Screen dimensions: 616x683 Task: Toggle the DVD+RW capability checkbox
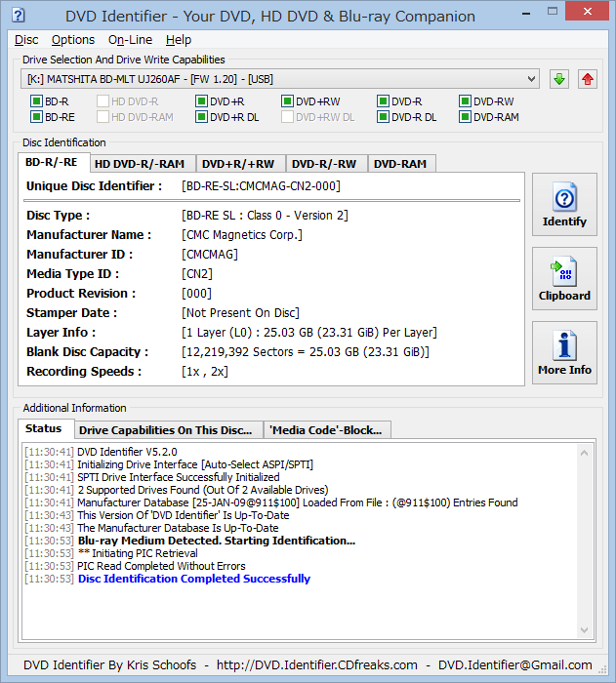click(287, 101)
